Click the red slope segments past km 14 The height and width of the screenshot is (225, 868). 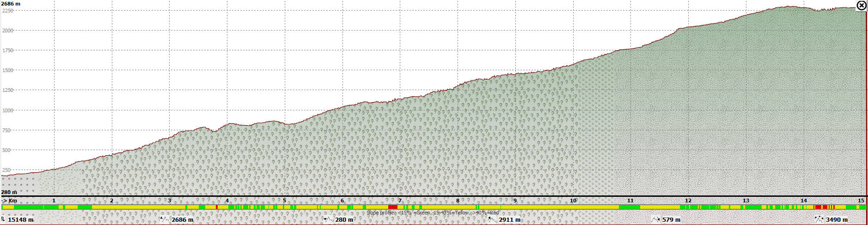point(825,207)
